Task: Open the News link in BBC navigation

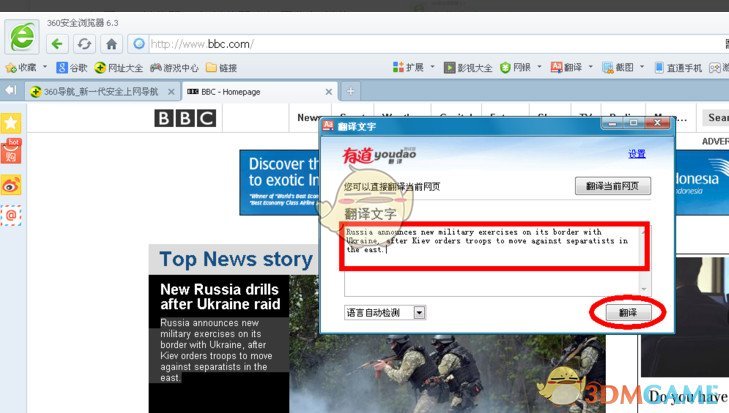Action: [307, 118]
